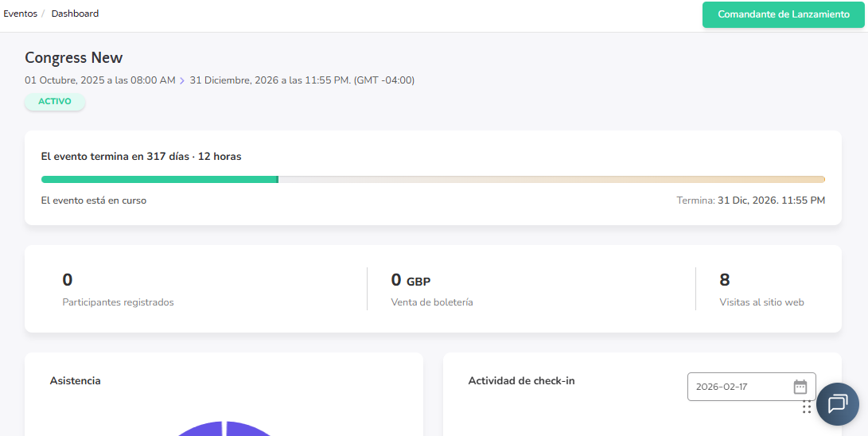Click the Visitas al sitio web stat

coord(761,302)
